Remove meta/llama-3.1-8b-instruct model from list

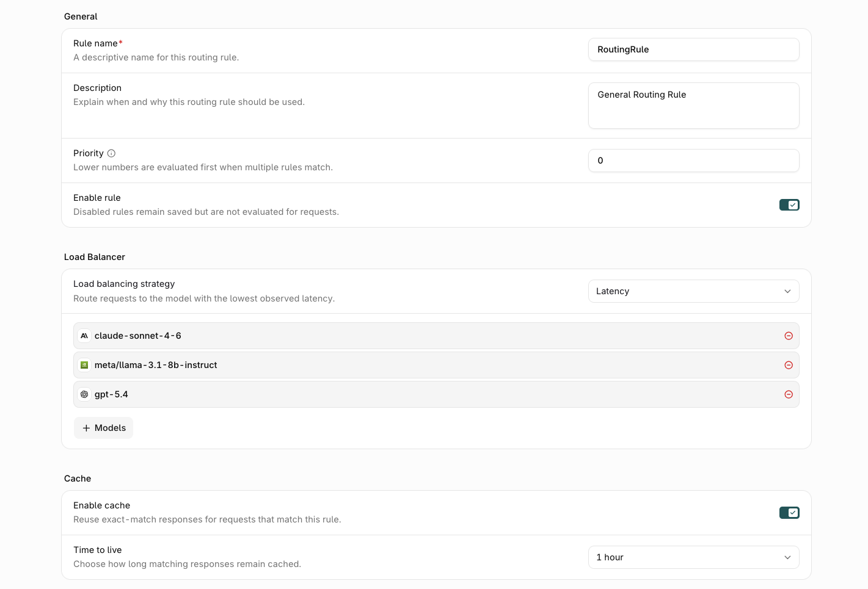(x=789, y=365)
